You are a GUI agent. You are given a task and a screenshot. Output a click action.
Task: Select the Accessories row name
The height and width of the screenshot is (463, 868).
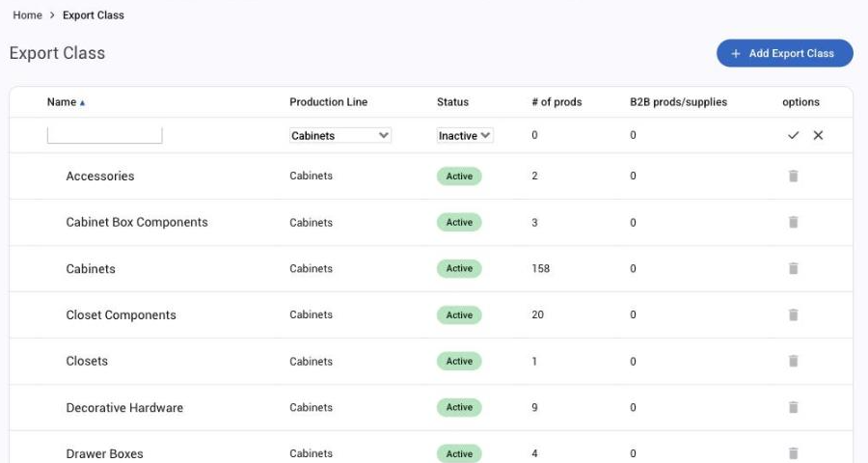tap(99, 177)
